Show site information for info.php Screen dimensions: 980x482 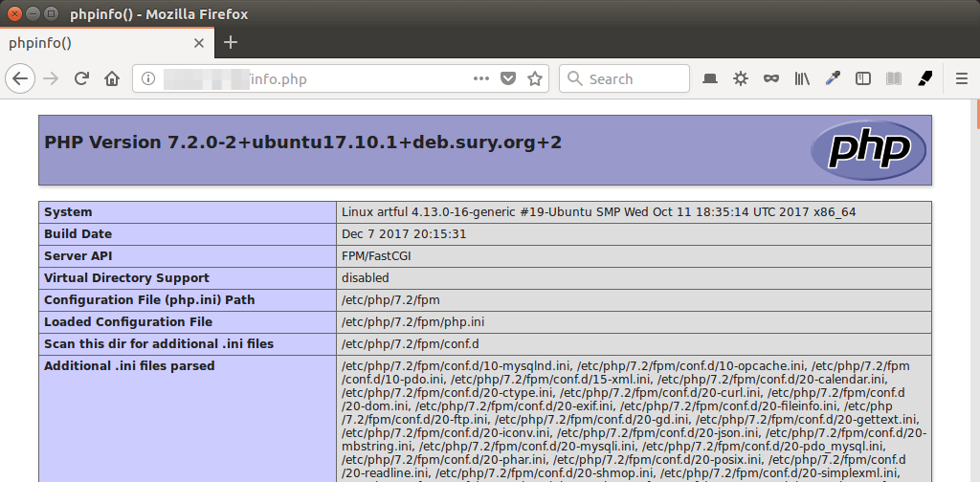pyautogui.click(x=148, y=78)
